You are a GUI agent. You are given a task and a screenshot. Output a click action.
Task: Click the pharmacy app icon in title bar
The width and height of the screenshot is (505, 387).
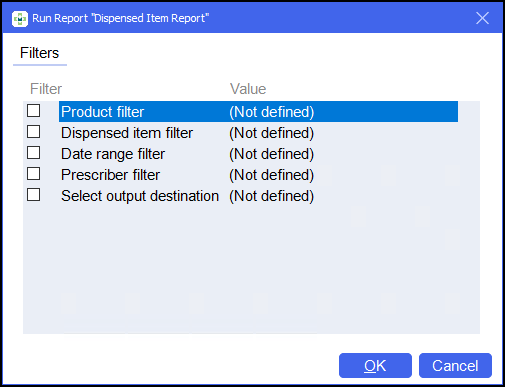(20, 19)
